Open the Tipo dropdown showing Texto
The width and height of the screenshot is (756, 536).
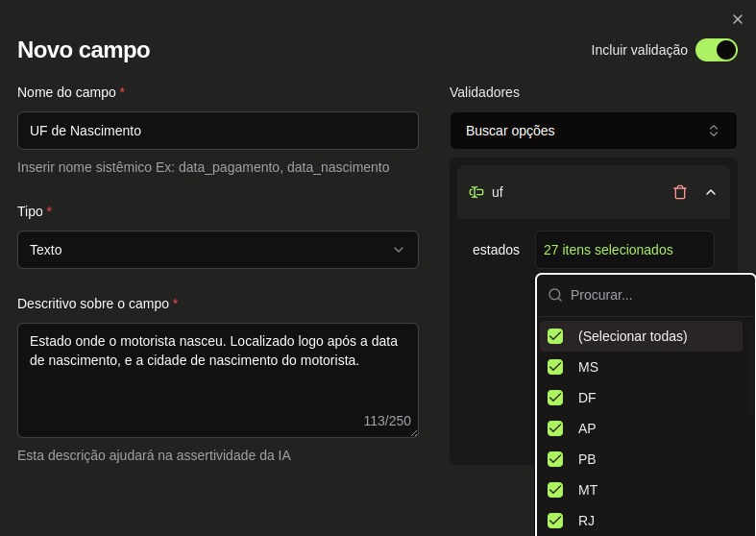pyautogui.click(x=218, y=250)
